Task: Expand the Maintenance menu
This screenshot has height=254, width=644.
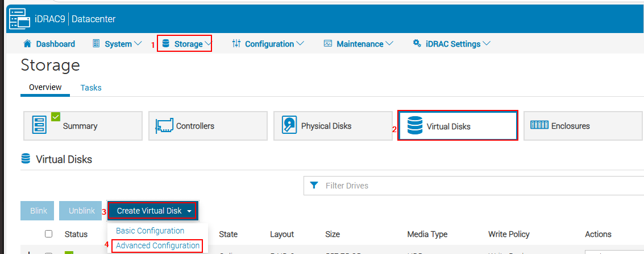Action: [x=359, y=44]
